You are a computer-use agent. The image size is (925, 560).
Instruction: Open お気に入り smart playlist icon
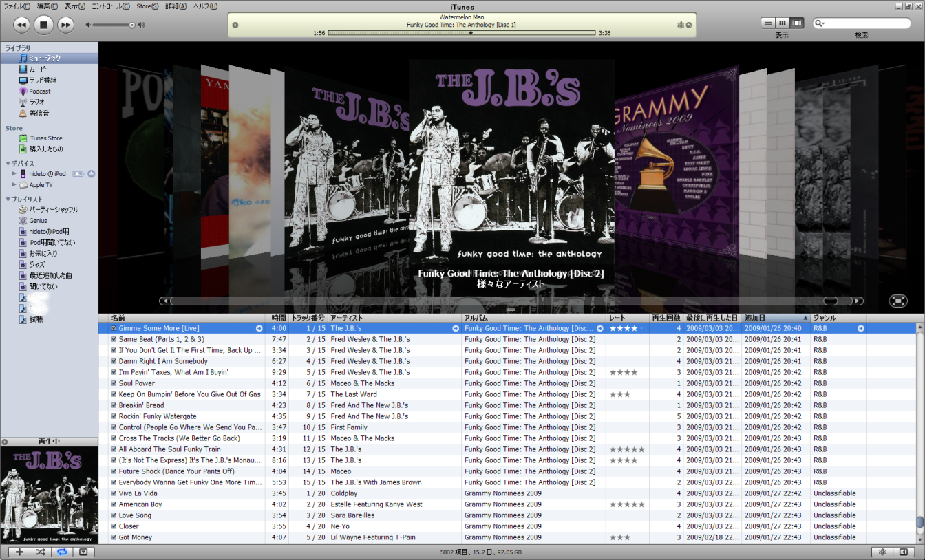(23, 254)
